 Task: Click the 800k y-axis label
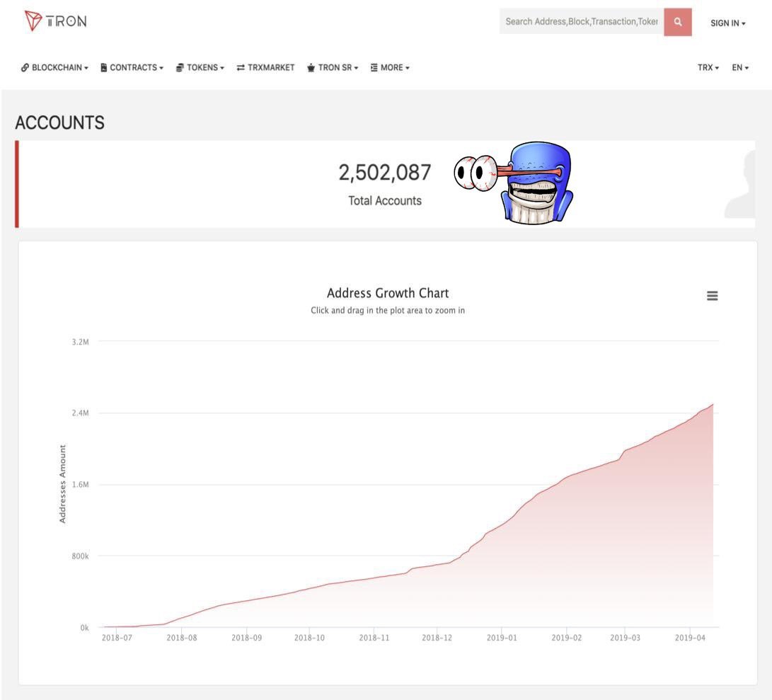tap(80, 556)
